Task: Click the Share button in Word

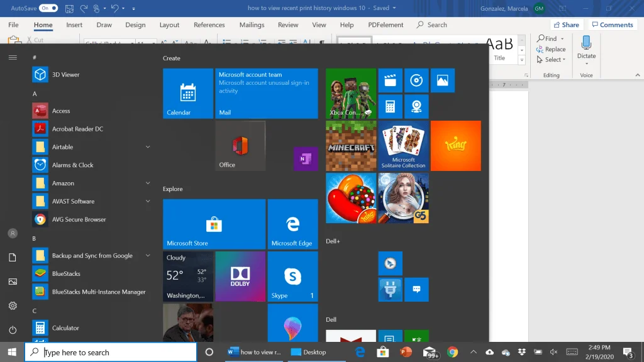Action: click(567, 25)
